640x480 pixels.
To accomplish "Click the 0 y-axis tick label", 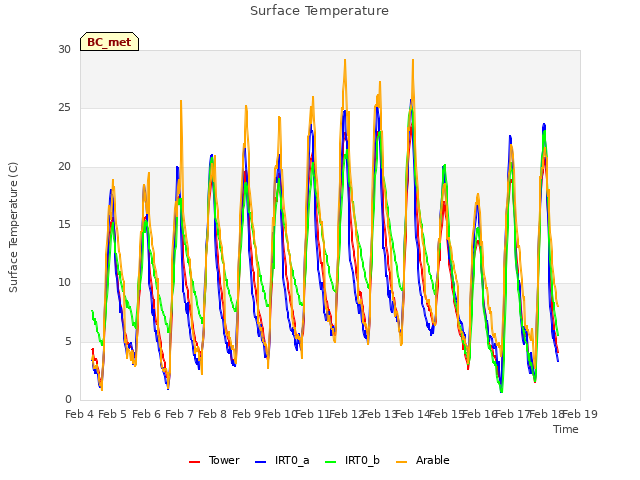I will [x=68, y=399].
